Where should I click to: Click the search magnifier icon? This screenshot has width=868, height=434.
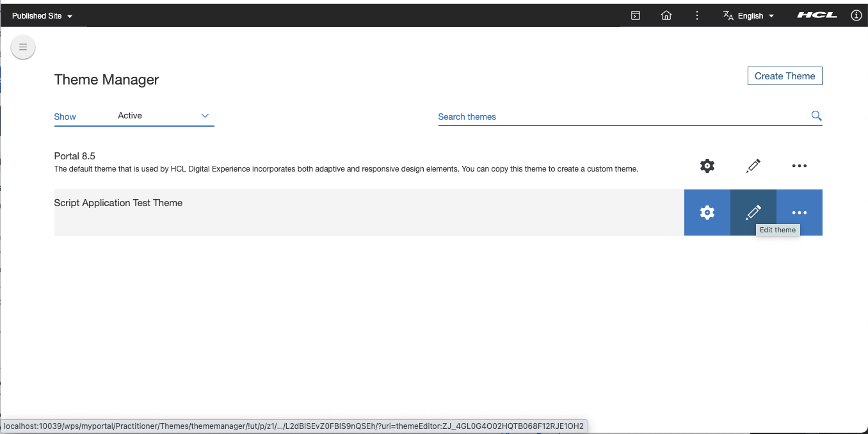pos(816,116)
